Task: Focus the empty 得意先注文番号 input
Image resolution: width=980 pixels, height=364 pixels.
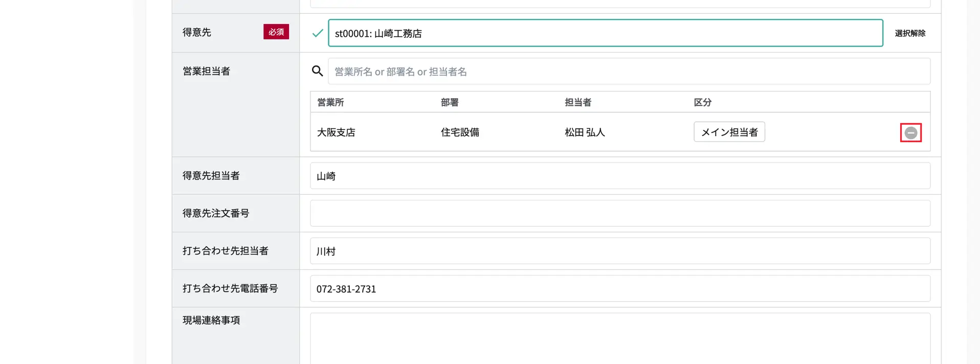Action: (x=620, y=213)
